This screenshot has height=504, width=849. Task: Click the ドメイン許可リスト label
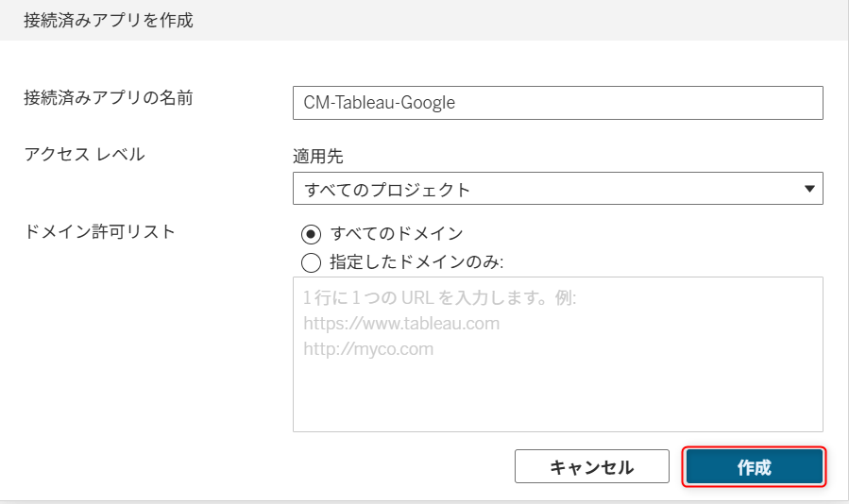[99, 231]
